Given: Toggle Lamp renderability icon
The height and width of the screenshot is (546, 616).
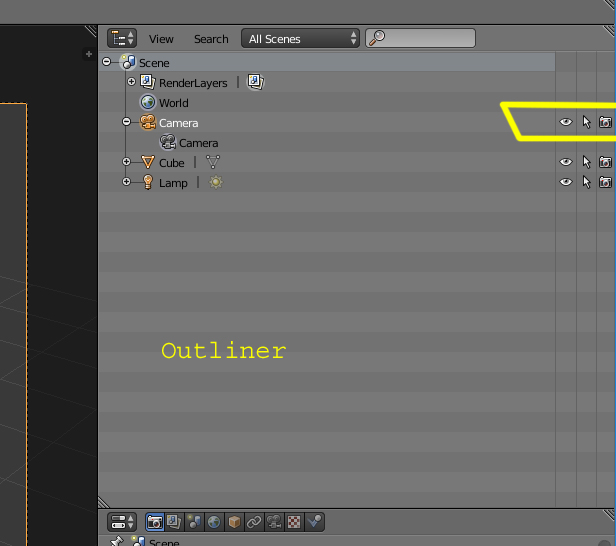Looking at the screenshot, I should (x=605, y=182).
